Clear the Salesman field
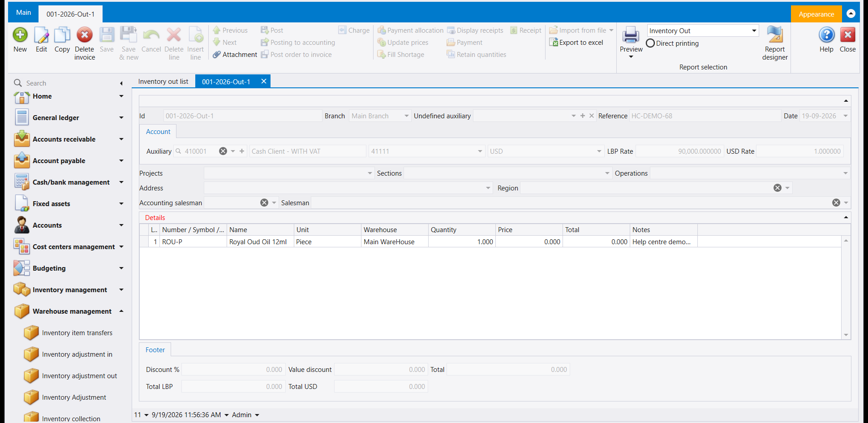This screenshot has height=423, width=868. [x=836, y=203]
